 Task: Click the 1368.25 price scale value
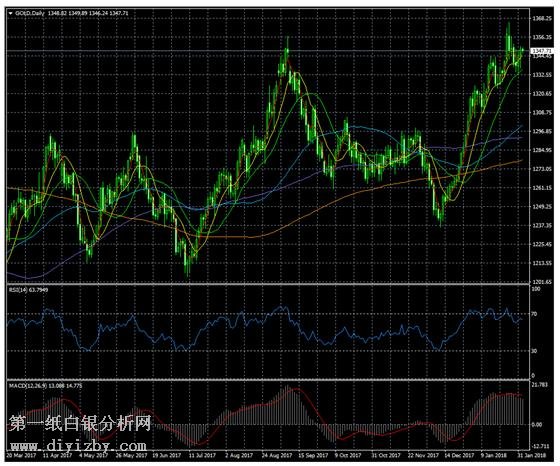542,18
